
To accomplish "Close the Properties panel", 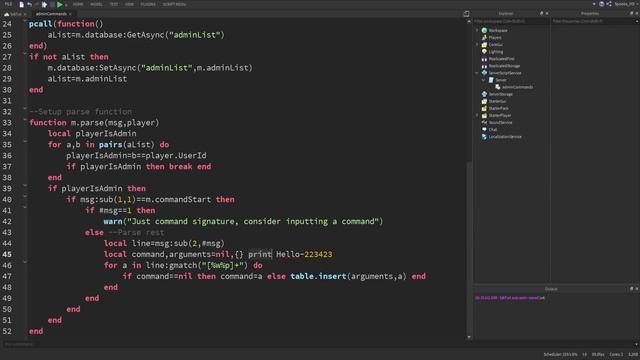I will tap(637, 13).
